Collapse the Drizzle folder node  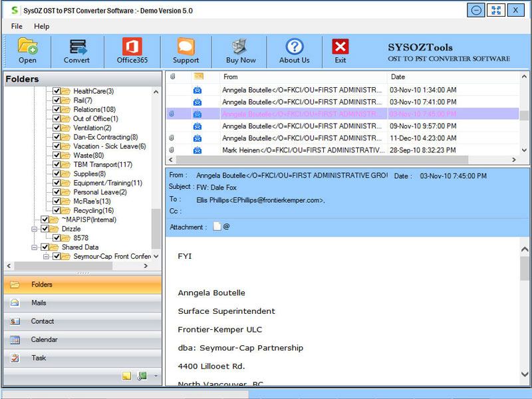coord(35,229)
